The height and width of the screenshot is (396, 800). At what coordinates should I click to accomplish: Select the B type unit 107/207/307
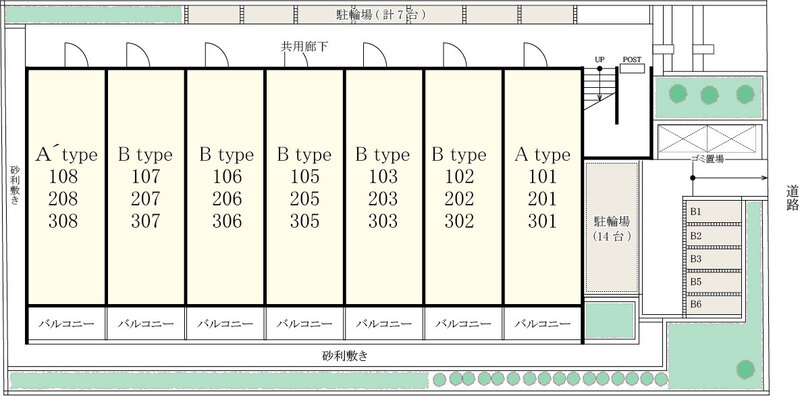tap(146, 187)
